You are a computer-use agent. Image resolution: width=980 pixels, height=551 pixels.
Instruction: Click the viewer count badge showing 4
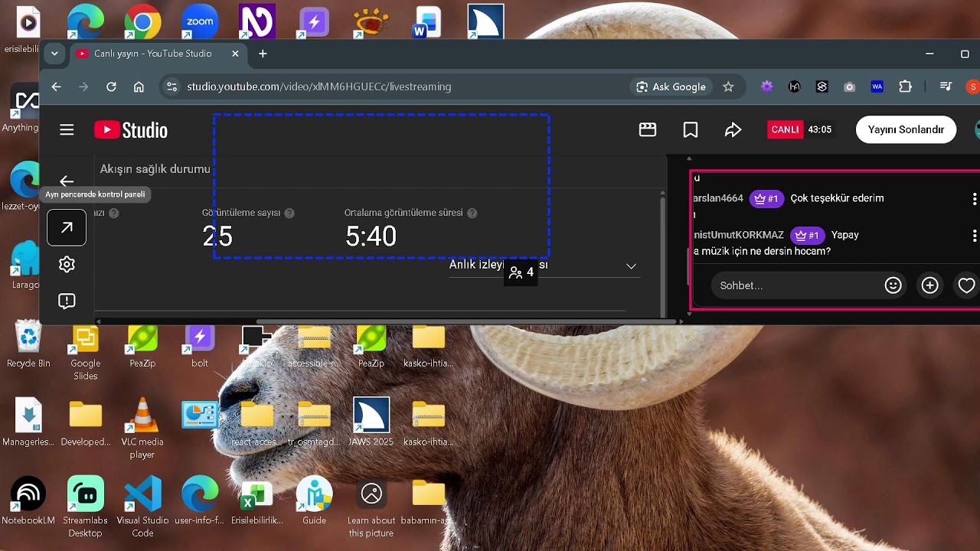tap(521, 272)
